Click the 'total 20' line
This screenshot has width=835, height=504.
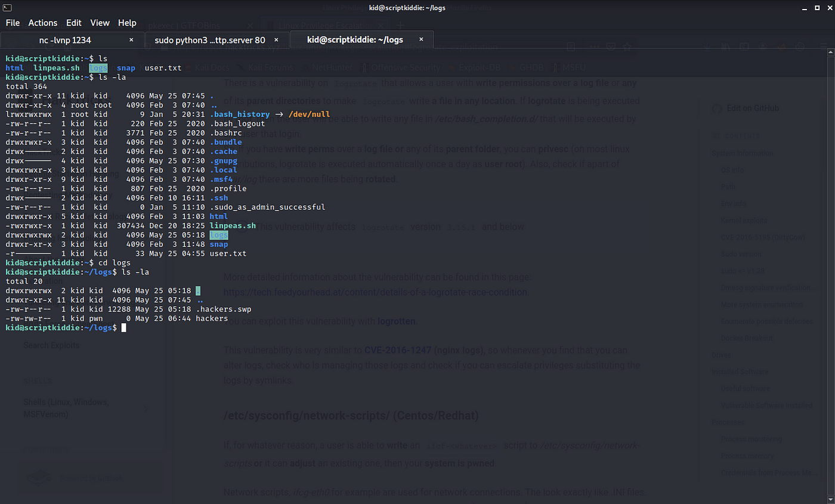[x=23, y=282]
